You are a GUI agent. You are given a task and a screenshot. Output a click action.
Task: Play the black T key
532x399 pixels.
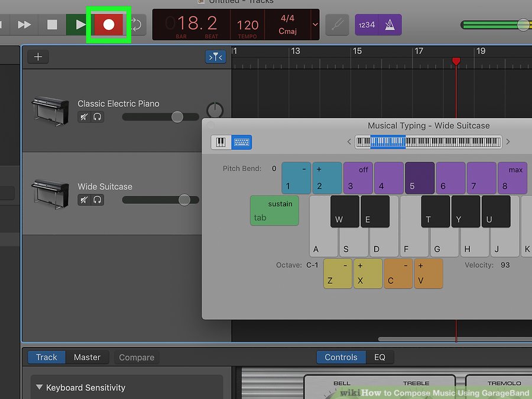pyautogui.click(x=435, y=211)
